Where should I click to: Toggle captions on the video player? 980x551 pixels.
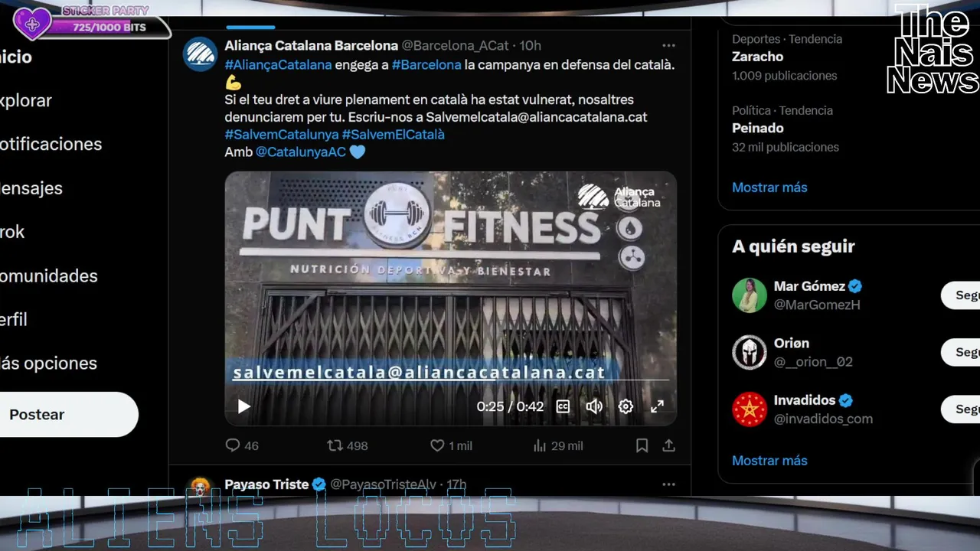[x=563, y=406]
